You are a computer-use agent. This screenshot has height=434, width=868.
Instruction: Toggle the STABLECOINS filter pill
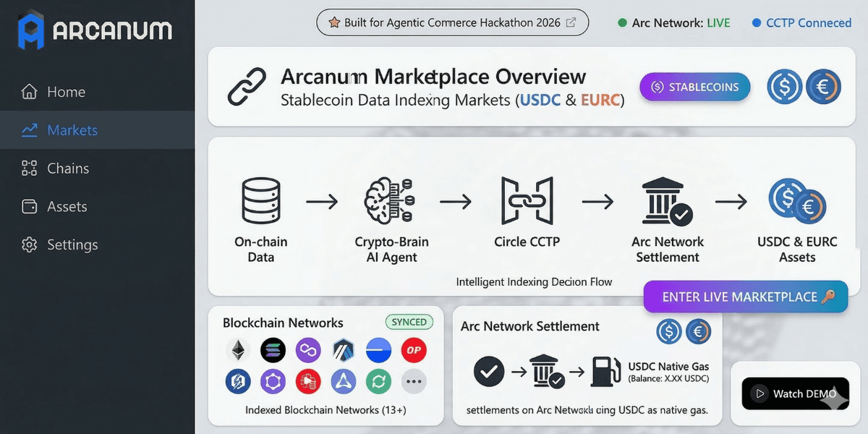pyautogui.click(x=694, y=88)
